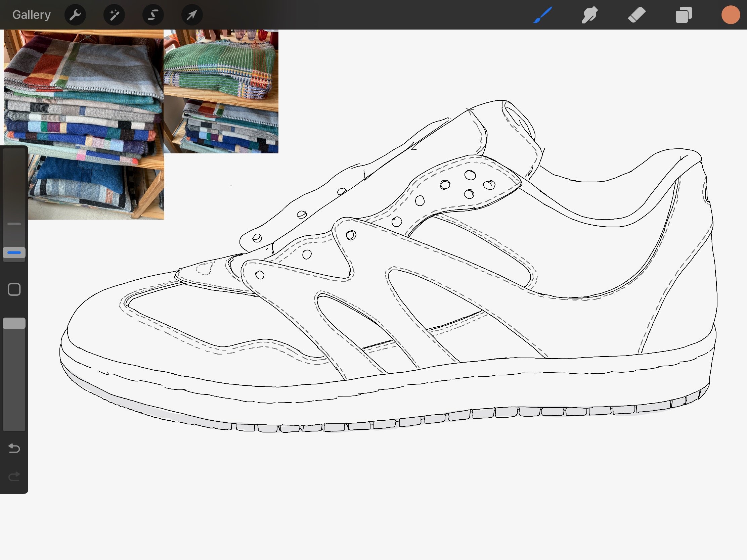
Task: Open the Adjustments magic wand menu
Action: (114, 15)
